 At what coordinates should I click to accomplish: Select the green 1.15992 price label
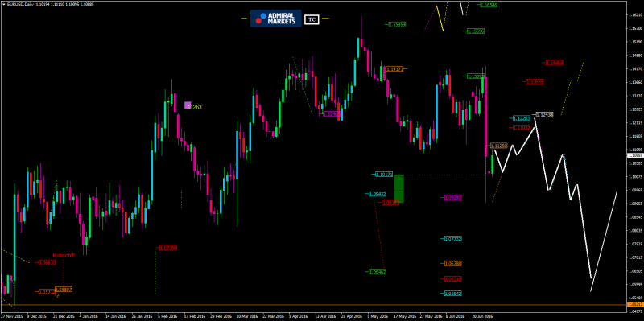click(476, 31)
